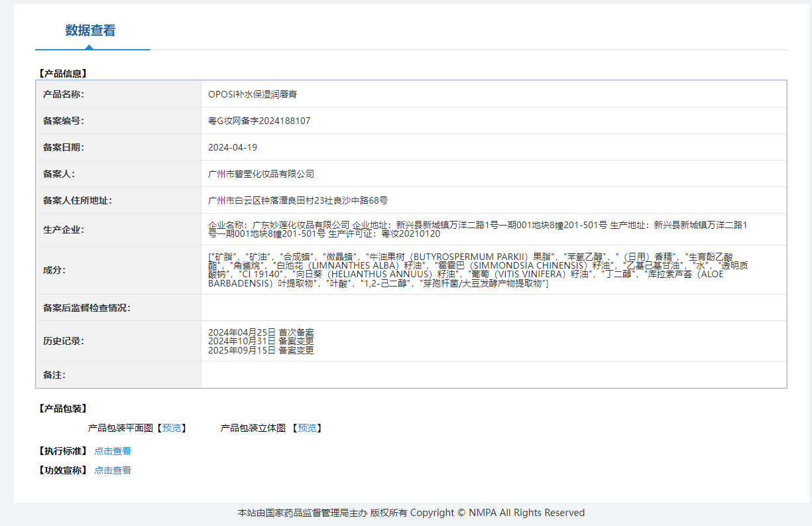Click the NMPA copyright footer text
Image resolution: width=812 pixels, height=526 pixels.
tap(411, 513)
